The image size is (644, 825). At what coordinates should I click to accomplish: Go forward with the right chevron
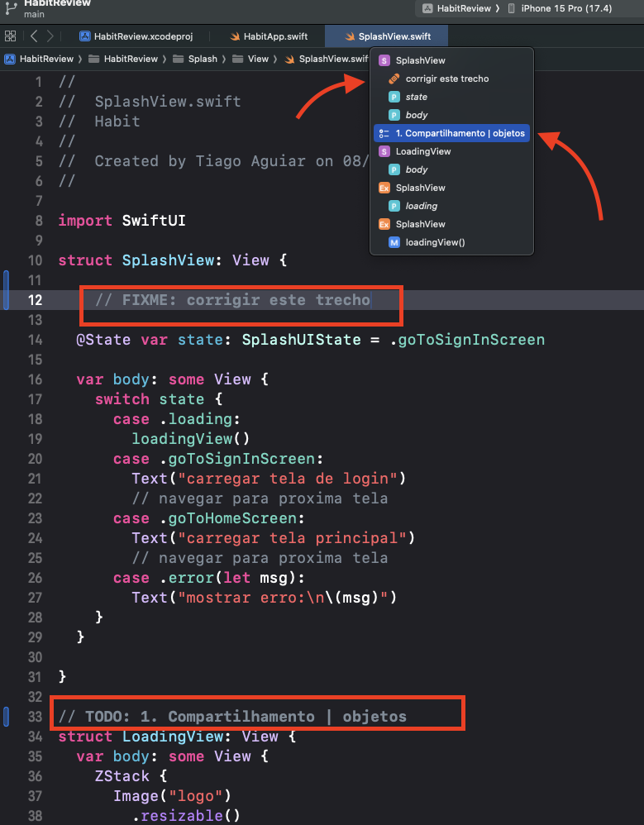click(x=50, y=36)
